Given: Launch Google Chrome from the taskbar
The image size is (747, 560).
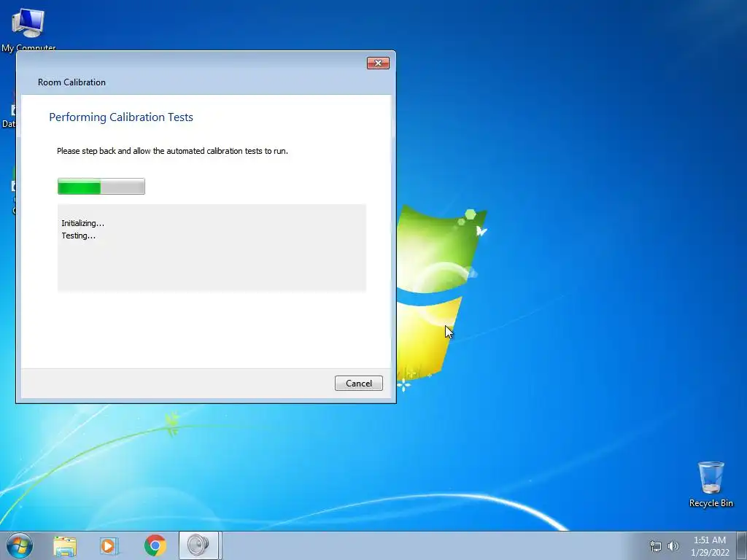Looking at the screenshot, I should 155,545.
